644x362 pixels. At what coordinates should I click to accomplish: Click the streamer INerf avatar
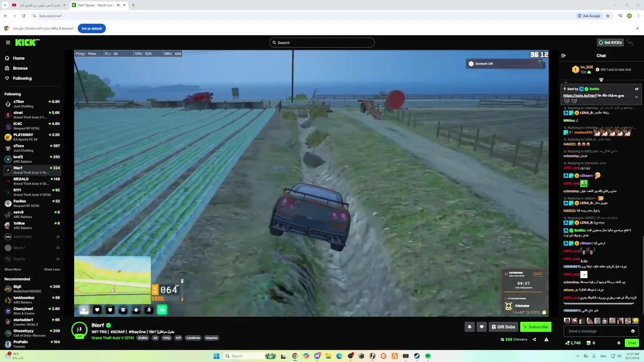(x=79, y=330)
